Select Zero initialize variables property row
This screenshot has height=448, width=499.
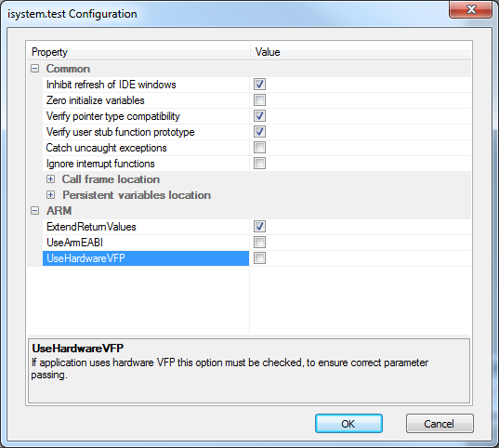click(146, 100)
